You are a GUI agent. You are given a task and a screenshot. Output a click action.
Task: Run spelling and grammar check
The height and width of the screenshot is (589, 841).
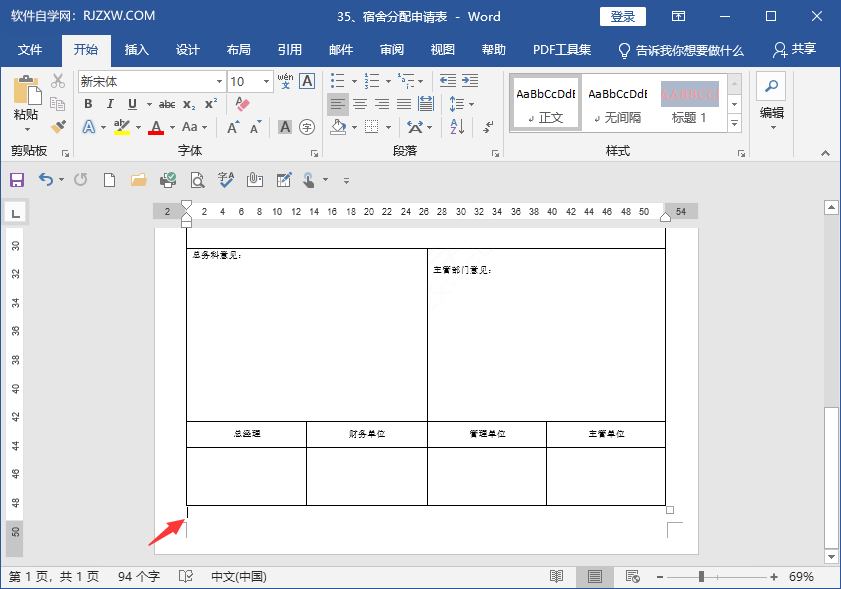click(x=224, y=180)
